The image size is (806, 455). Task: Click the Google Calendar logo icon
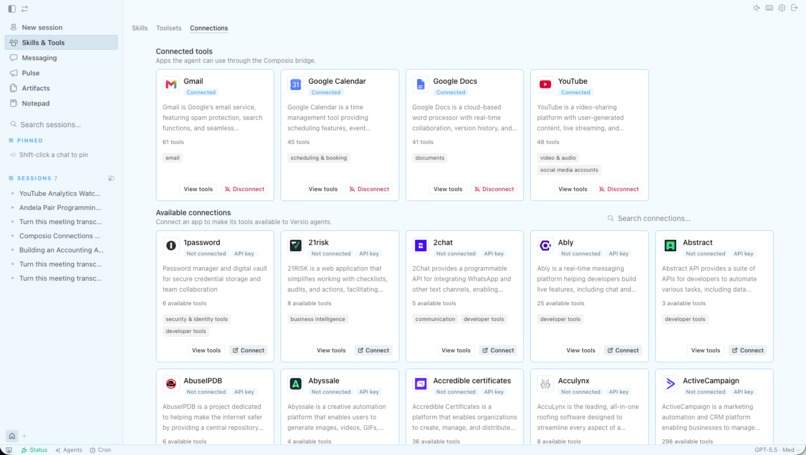pos(296,84)
